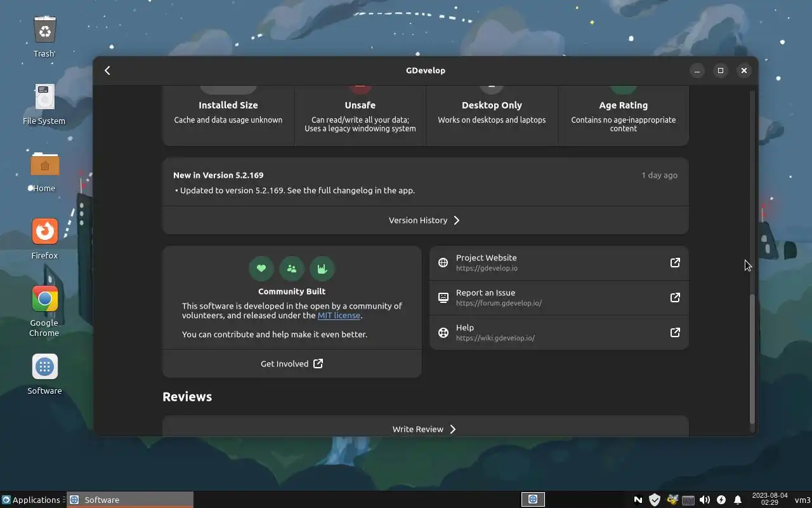Click the globe icon beside Project Website

[x=443, y=263]
